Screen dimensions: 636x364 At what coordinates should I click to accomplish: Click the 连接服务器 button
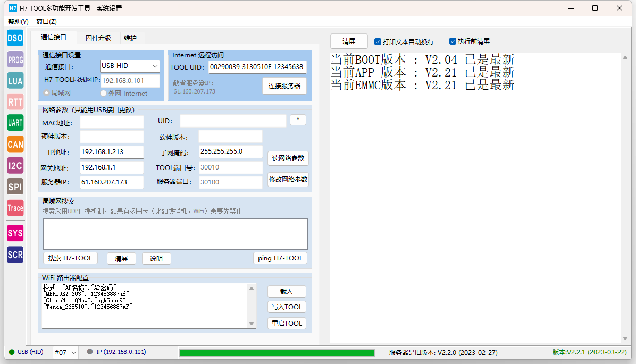click(x=284, y=86)
